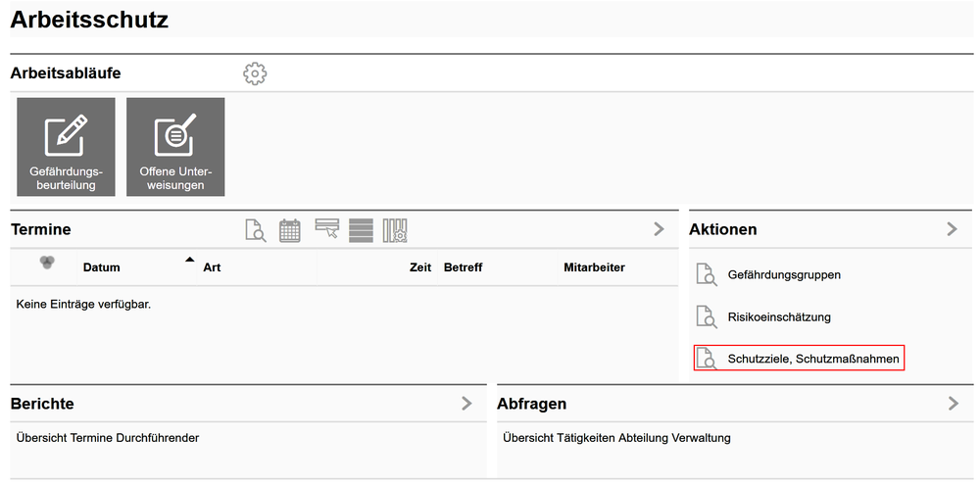Click icon beside Risikoeinschätzung

click(x=707, y=316)
